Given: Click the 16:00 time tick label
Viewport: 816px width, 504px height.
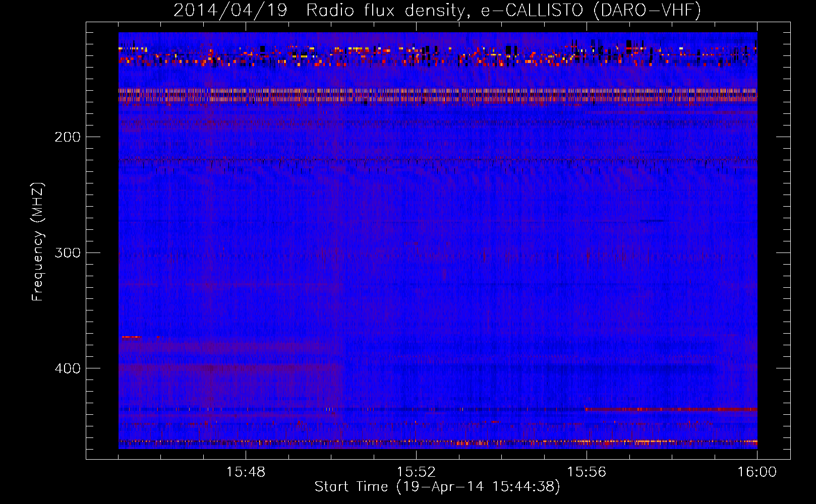Looking at the screenshot, I should pyautogui.click(x=757, y=472).
